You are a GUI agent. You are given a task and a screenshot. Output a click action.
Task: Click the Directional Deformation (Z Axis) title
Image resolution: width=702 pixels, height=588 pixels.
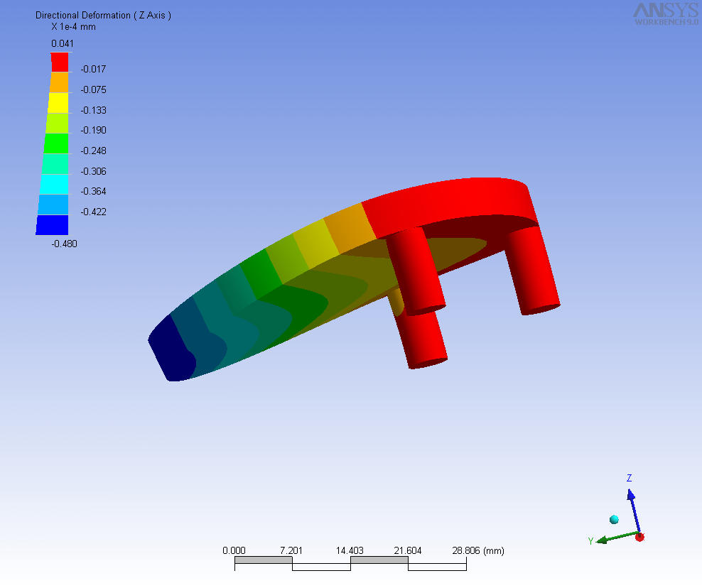click(x=103, y=15)
